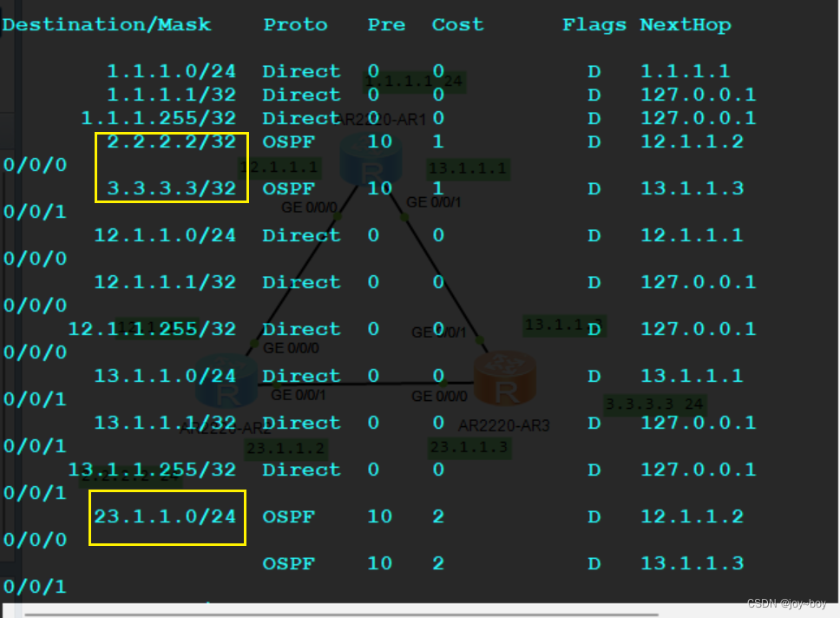Click the 3.3.3.3 24 label near AR3
840x618 pixels.
(654, 404)
